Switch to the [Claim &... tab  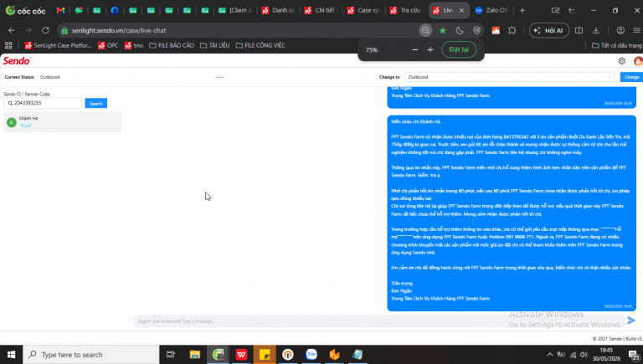tap(236, 10)
